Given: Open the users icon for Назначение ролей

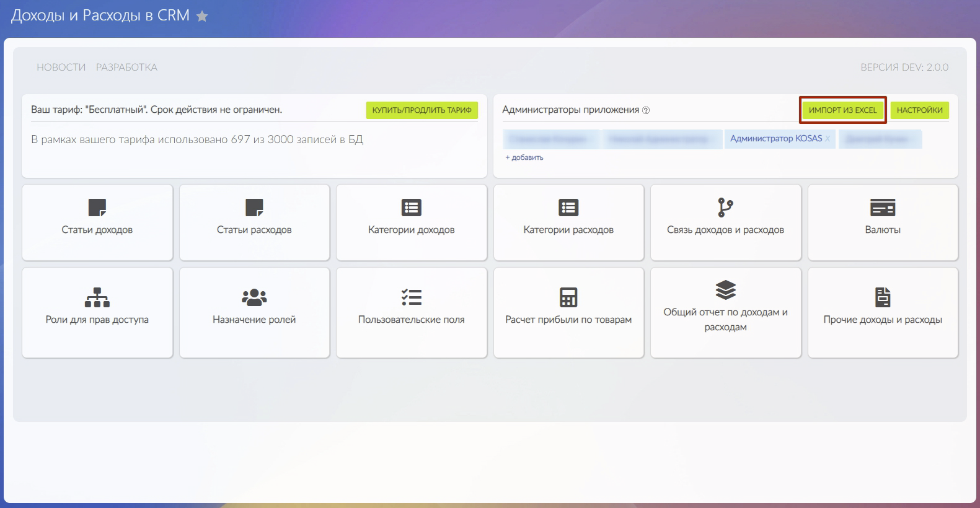Looking at the screenshot, I should tap(254, 297).
